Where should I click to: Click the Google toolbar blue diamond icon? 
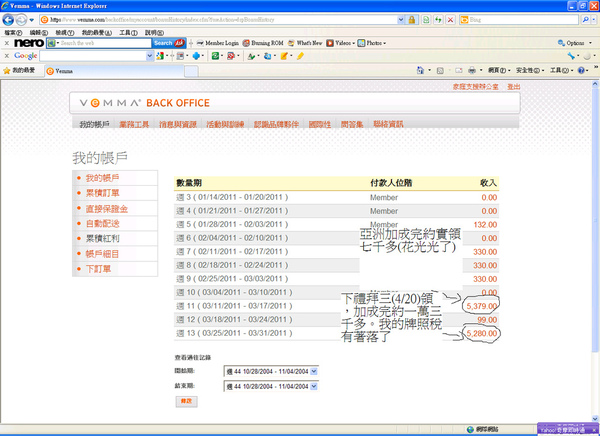coord(196,56)
